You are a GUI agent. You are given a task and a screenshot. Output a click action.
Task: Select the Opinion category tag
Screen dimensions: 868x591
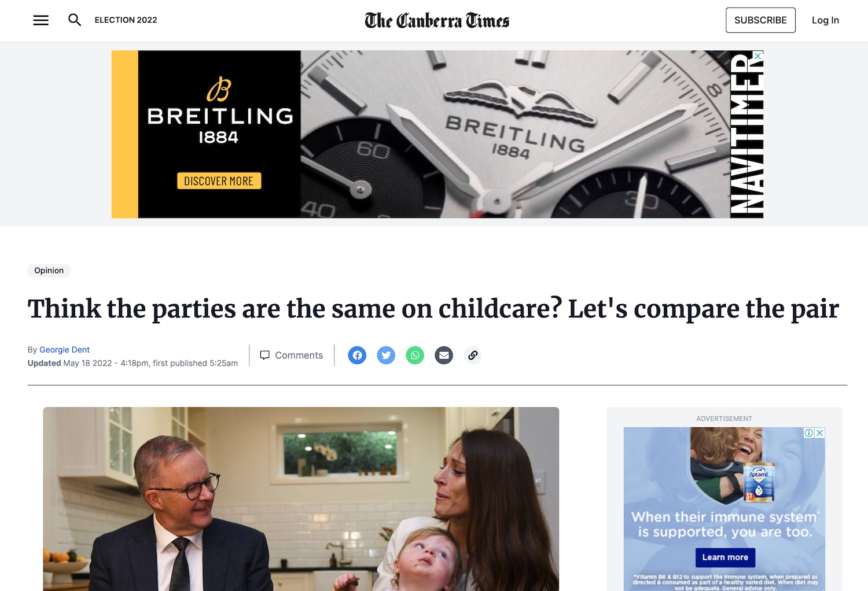(x=49, y=271)
